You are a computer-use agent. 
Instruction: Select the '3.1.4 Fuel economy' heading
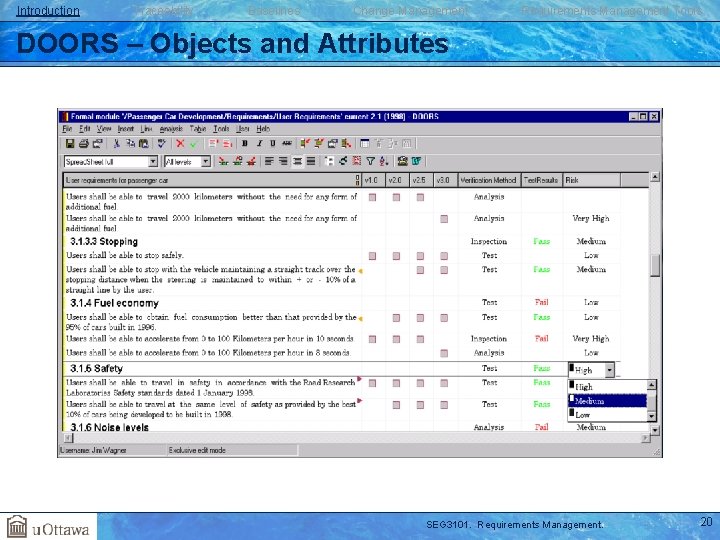coord(114,303)
